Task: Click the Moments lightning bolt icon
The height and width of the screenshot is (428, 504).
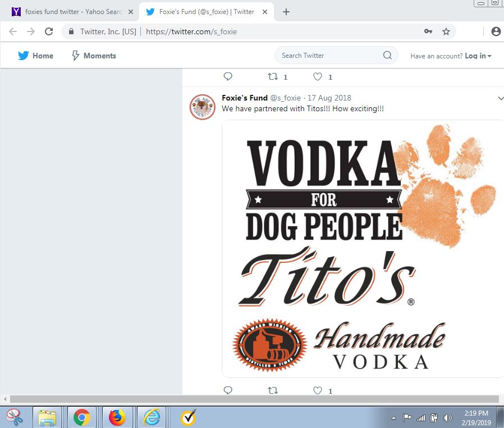Action: tap(76, 56)
